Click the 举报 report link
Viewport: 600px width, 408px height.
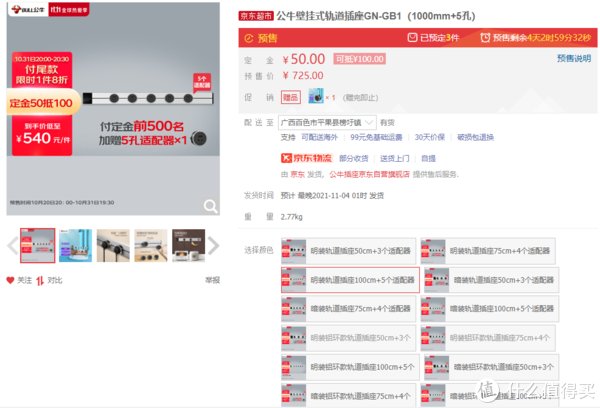[x=212, y=280]
